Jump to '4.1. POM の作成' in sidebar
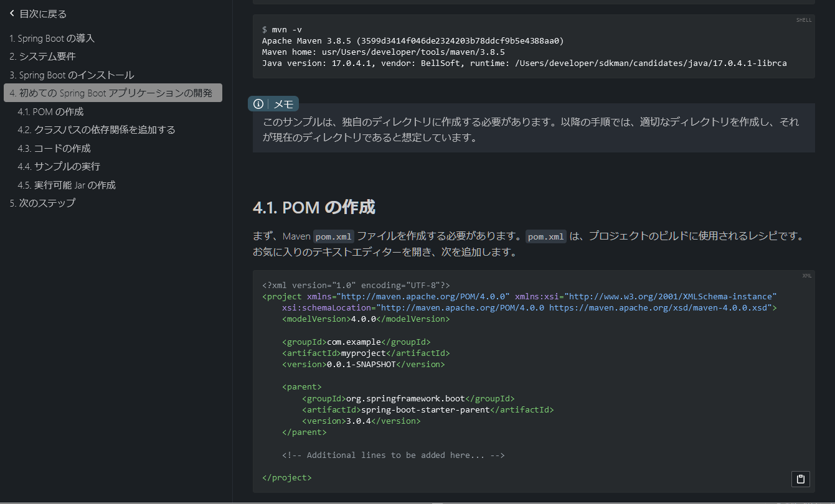The image size is (835, 504). [50, 112]
